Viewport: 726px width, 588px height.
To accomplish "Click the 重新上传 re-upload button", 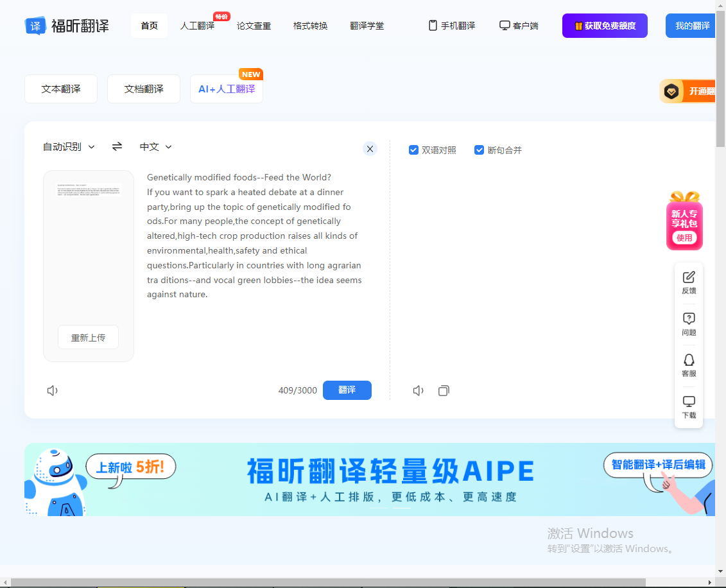I will [88, 338].
